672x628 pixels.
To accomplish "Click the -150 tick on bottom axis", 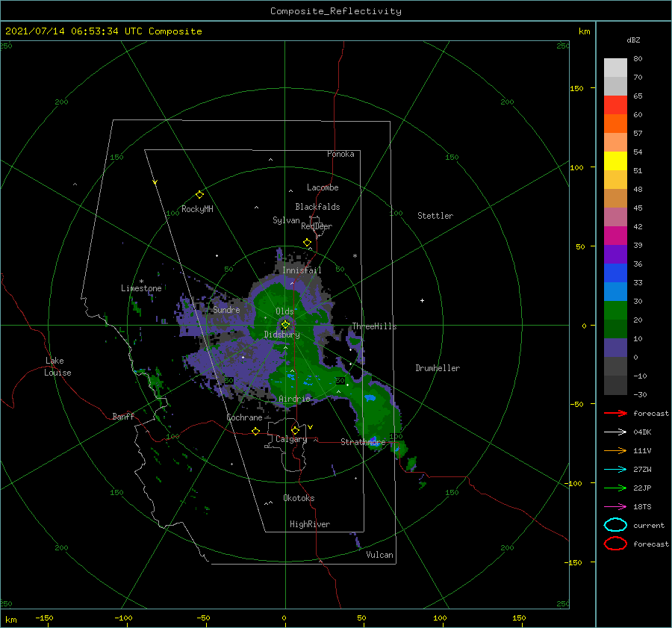I will click(44, 618).
